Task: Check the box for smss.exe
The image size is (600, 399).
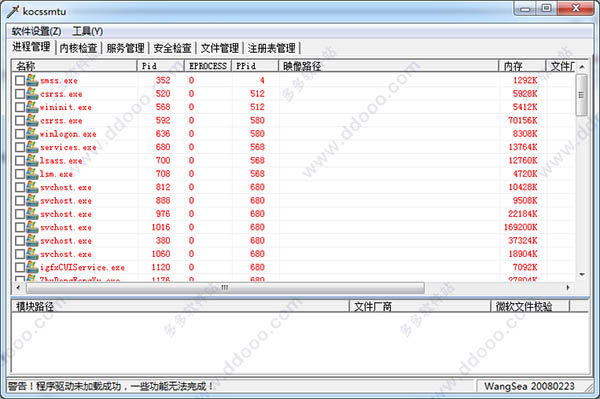Action: point(20,80)
